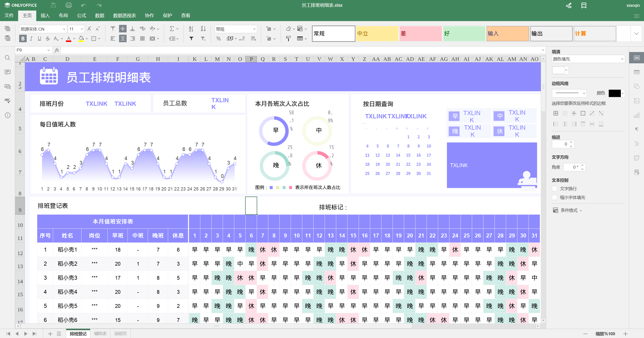Viewport: 644px width, 338px height.
Task: Click the Bold formatting icon
Action: coord(23,39)
